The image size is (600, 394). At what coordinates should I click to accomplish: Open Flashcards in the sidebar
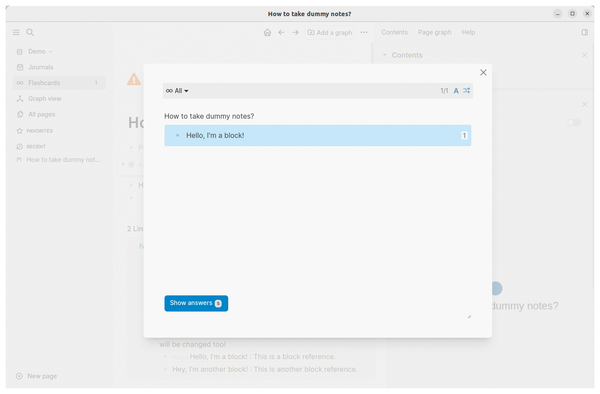tap(59, 83)
